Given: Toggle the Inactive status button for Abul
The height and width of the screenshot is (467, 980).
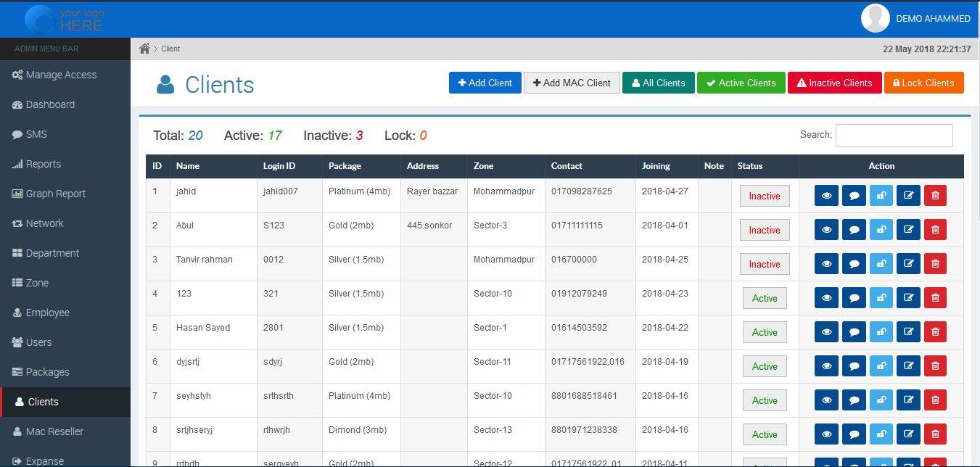Looking at the screenshot, I should pos(764,230).
